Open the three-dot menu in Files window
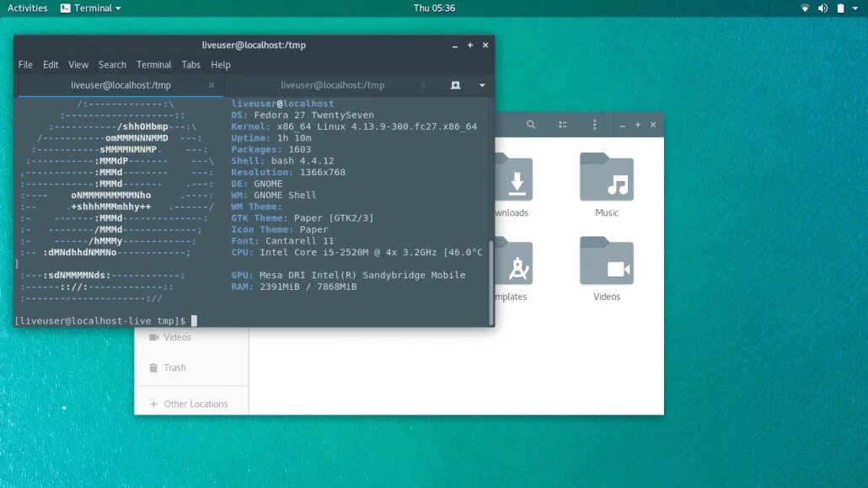868x488 pixels. [594, 125]
